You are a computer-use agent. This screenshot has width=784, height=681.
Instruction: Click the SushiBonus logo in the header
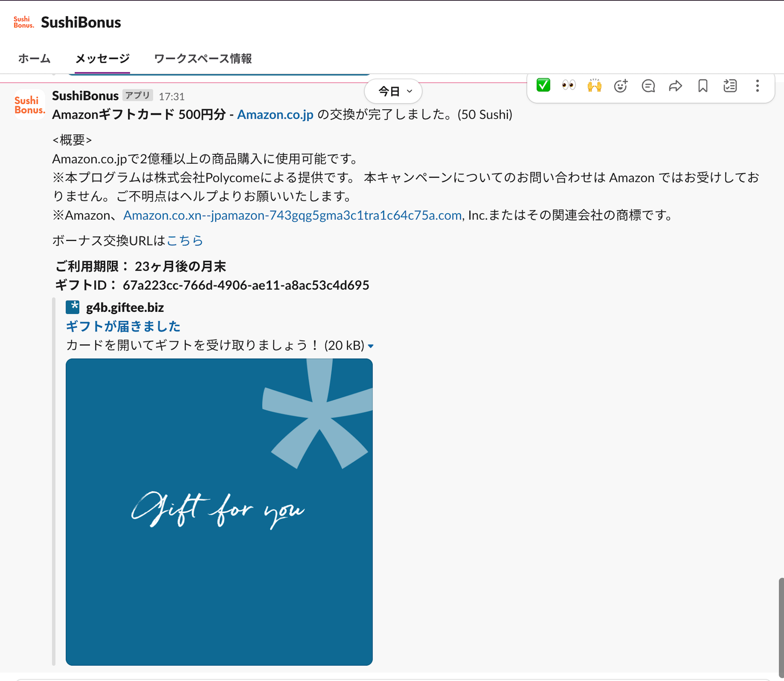(24, 22)
